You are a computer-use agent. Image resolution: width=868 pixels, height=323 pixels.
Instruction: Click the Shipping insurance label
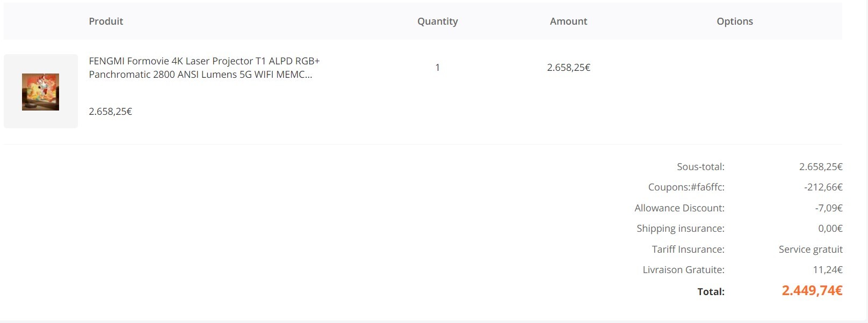pyautogui.click(x=680, y=229)
